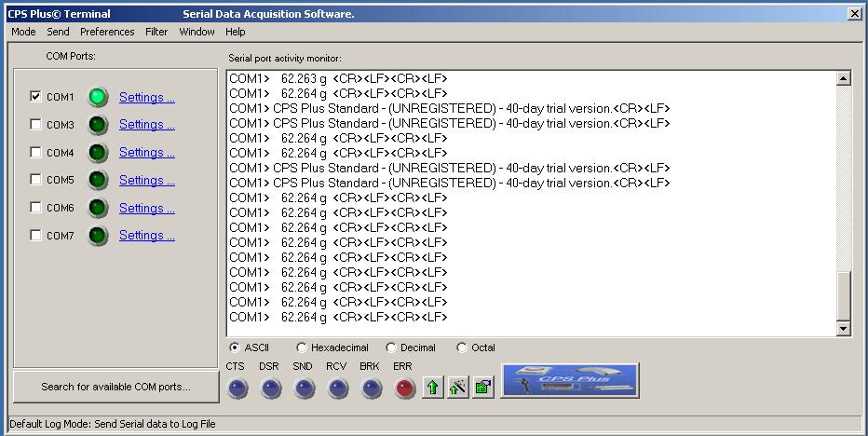Click the activity monitor scroll up arrow
Viewport: 868px width, 436px height.
click(843, 78)
